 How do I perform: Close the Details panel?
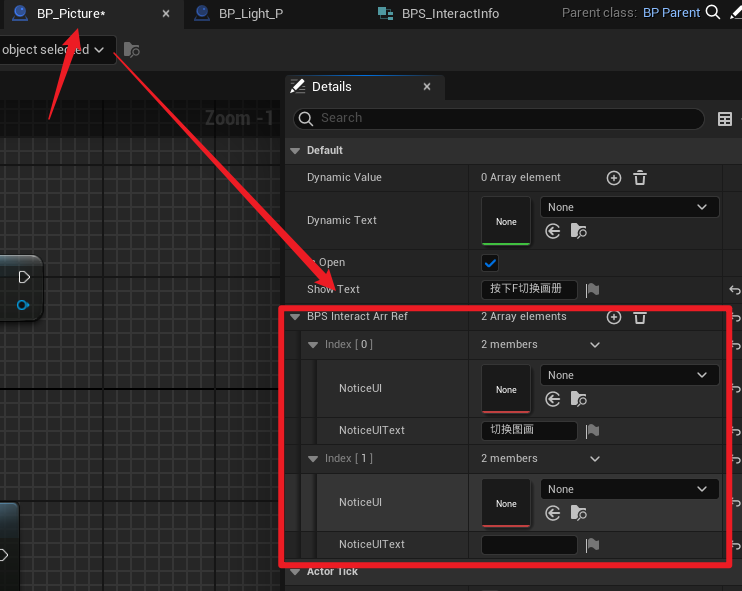pos(427,87)
